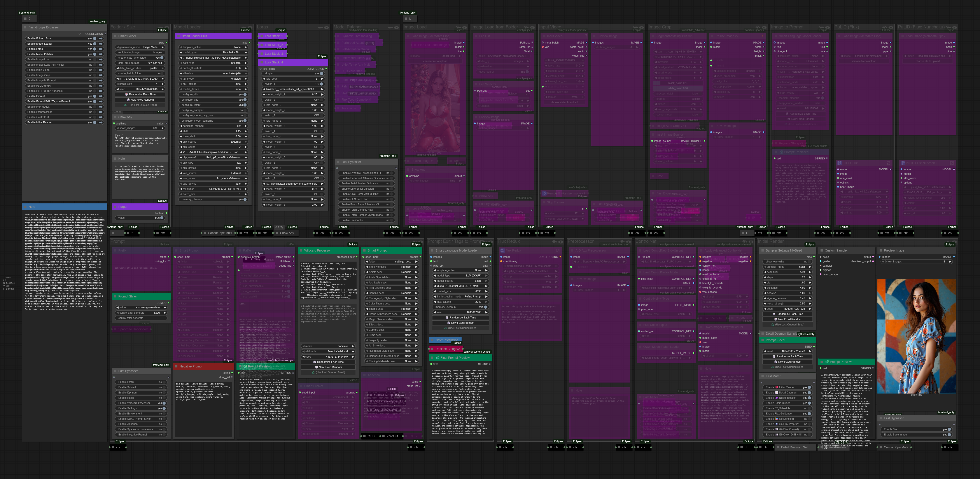Click the eye icon on Preprocessor group header
This screenshot has width=980, height=479.
coord(629,242)
